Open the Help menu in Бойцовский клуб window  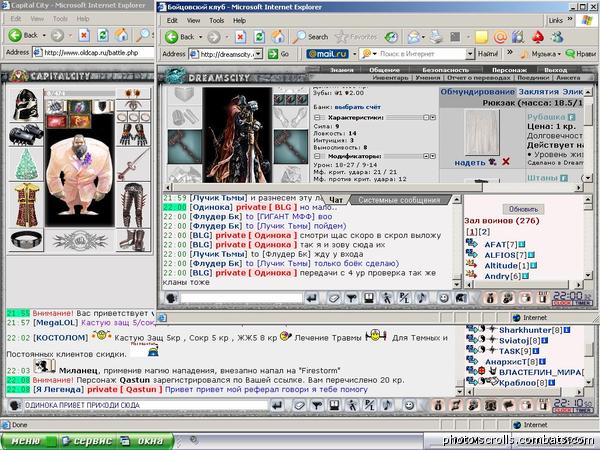pos(239,20)
